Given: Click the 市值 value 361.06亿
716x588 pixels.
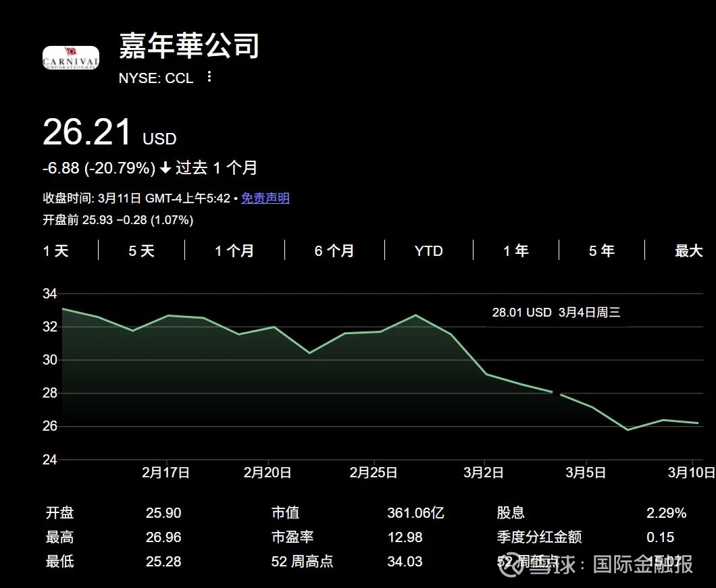Looking at the screenshot, I should click(415, 512).
